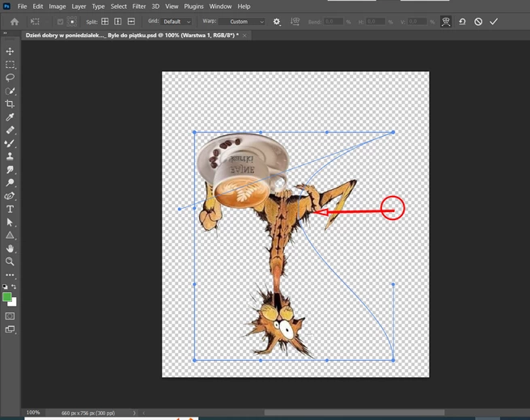Open the Edit Toolbar three-dots menu

coord(10,274)
